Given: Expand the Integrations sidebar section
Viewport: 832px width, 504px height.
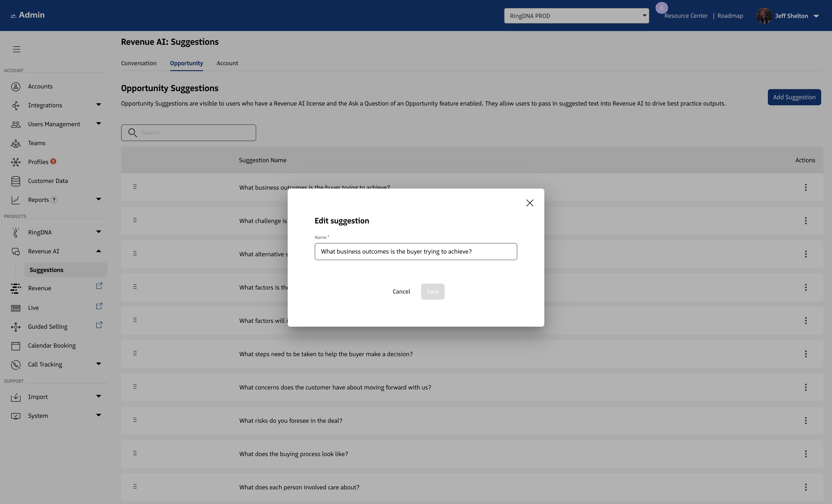Looking at the screenshot, I should click(x=99, y=105).
